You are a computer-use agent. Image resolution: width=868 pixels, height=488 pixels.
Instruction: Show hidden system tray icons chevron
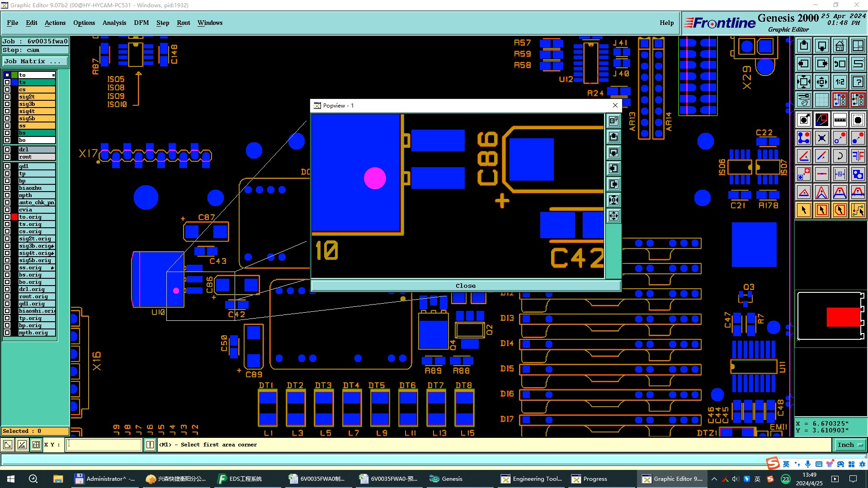(714, 479)
